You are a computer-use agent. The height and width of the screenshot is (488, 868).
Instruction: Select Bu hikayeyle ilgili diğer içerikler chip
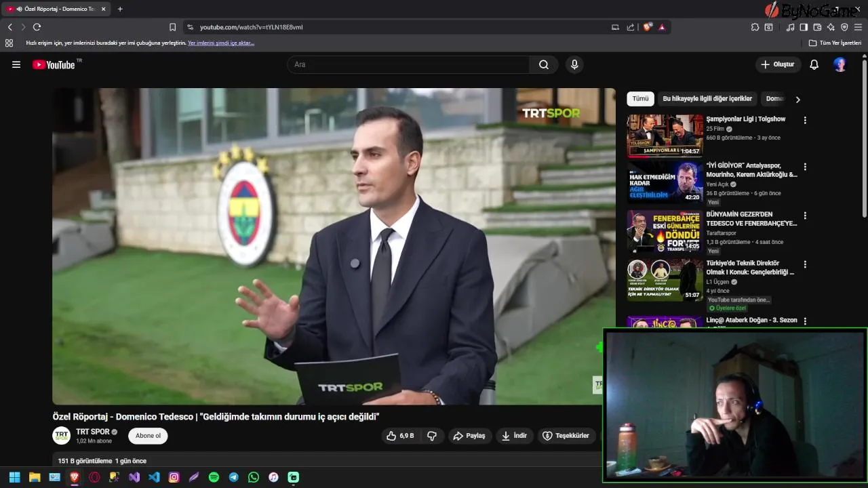(x=707, y=99)
